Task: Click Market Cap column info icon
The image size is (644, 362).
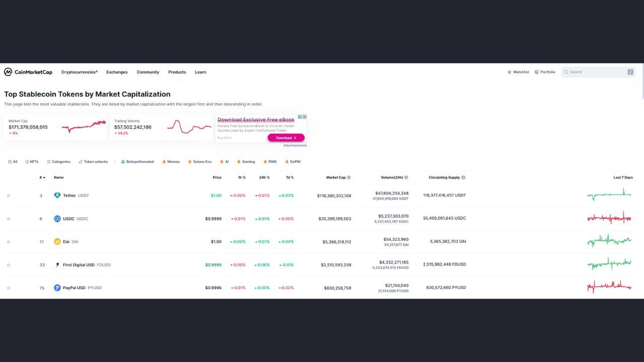Action: pyautogui.click(x=349, y=177)
